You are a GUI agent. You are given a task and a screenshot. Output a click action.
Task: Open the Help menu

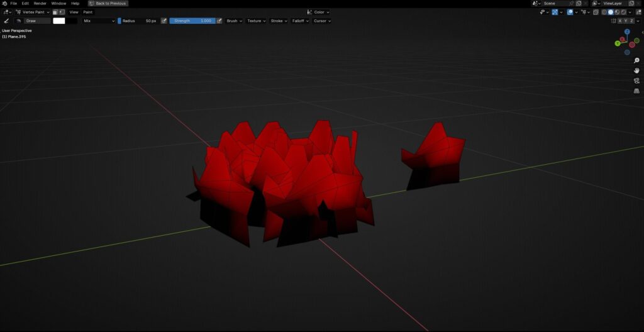(x=75, y=3)
